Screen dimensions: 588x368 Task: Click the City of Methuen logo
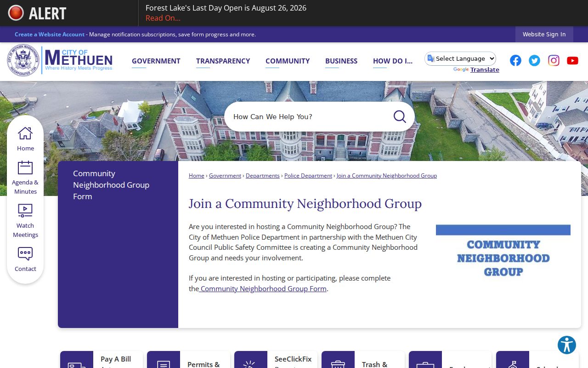click(60, 60)
